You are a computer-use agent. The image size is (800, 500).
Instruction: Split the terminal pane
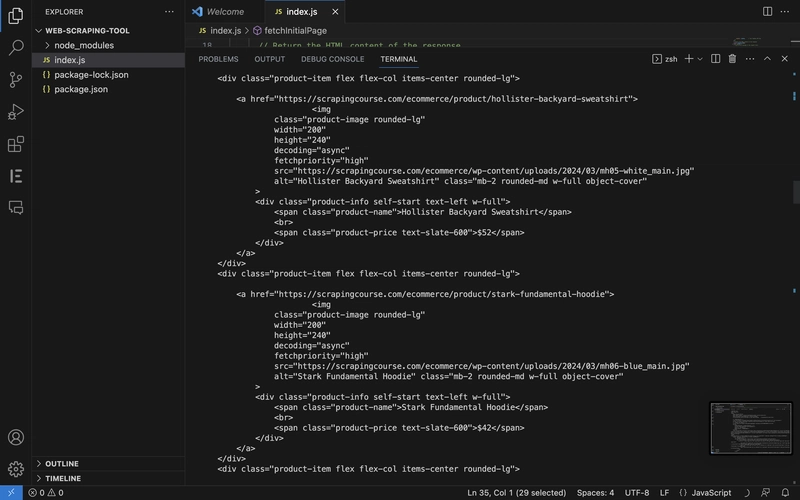coord(715,59)
